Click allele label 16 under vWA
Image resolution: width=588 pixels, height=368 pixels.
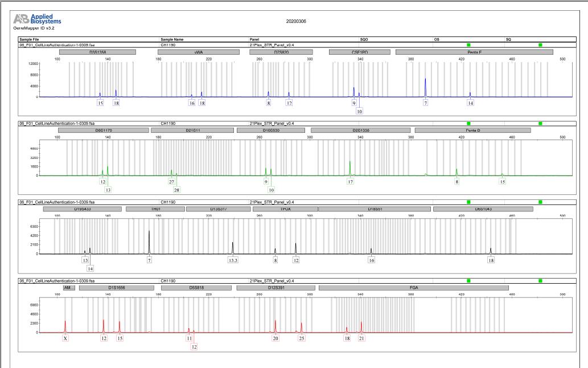(x=192, y=103)
